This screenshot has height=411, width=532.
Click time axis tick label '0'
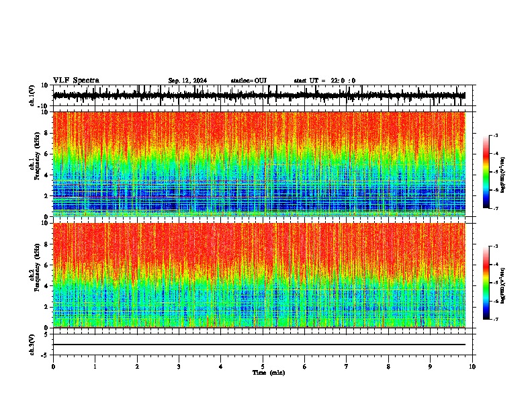coord(53,367)
